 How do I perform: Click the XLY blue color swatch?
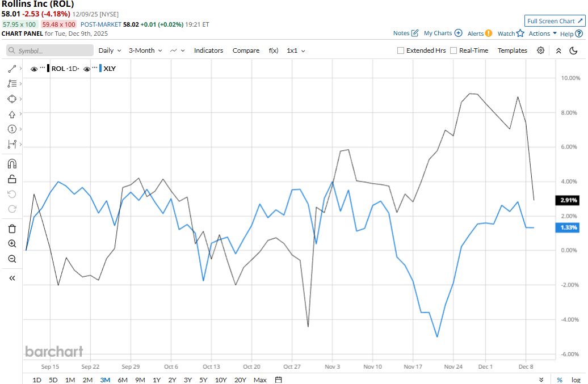click(100, 68)
